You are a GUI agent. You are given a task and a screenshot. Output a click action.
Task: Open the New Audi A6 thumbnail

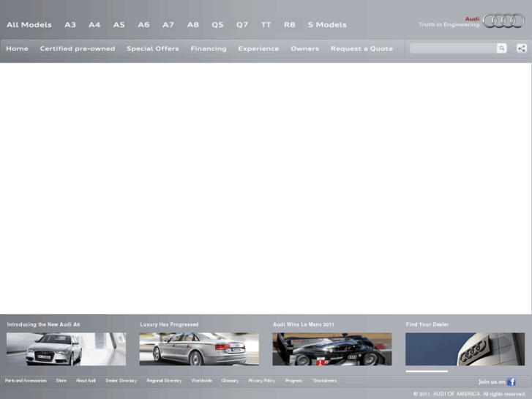click(x=66, y=349)
